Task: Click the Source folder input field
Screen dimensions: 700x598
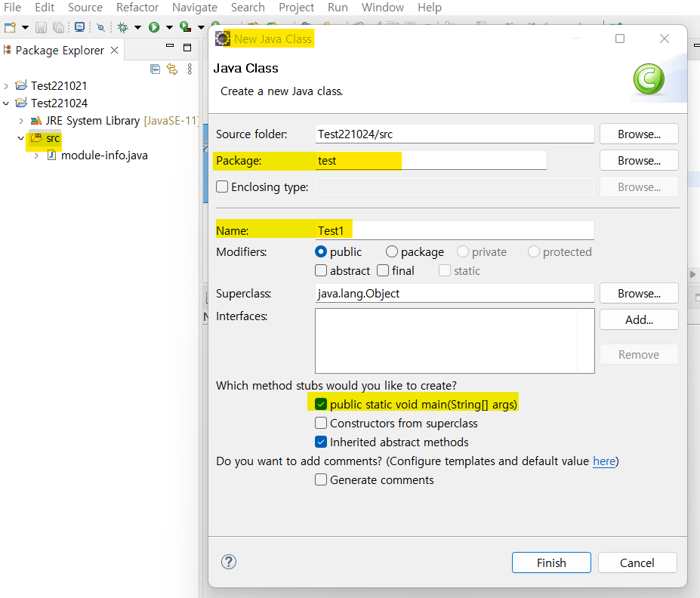Action: click(455, 134)
